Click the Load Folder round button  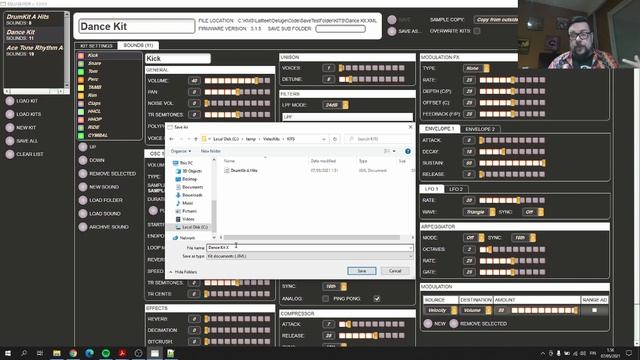pos(83,200)
